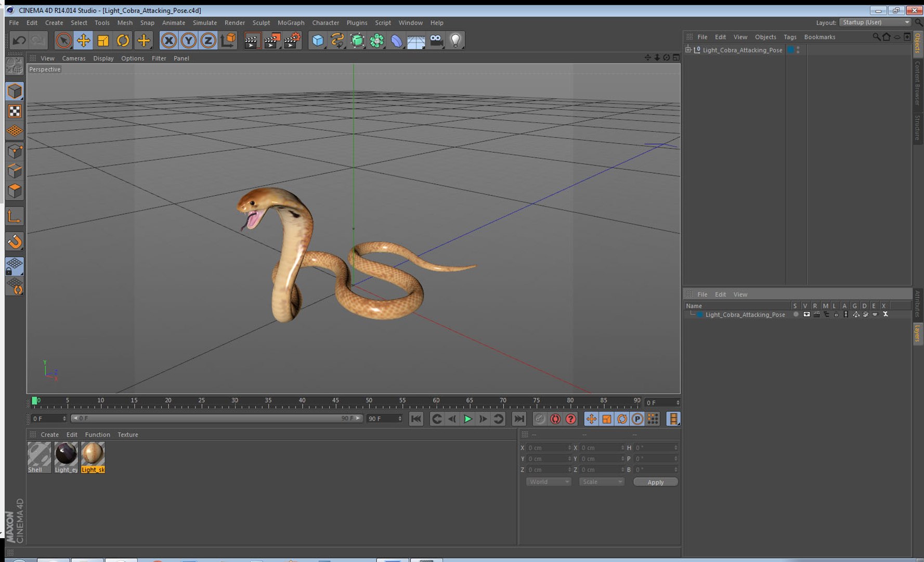Toggle Y axis lock
This screenshot has width=924, height=562.
click(188, 41)
